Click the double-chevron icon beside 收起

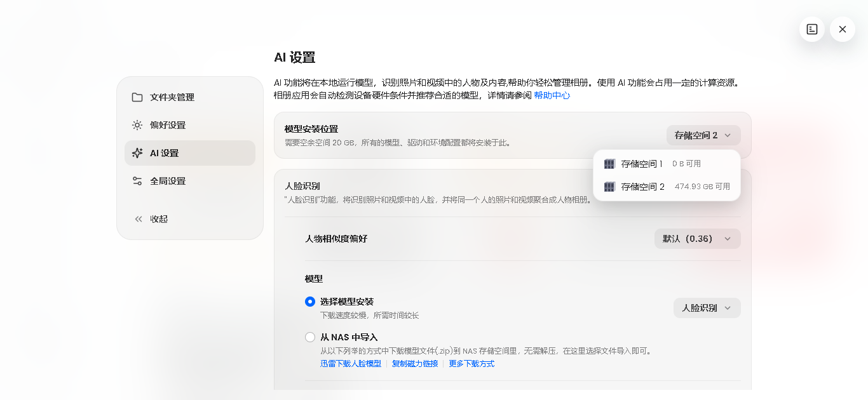[x=139, y=219]
